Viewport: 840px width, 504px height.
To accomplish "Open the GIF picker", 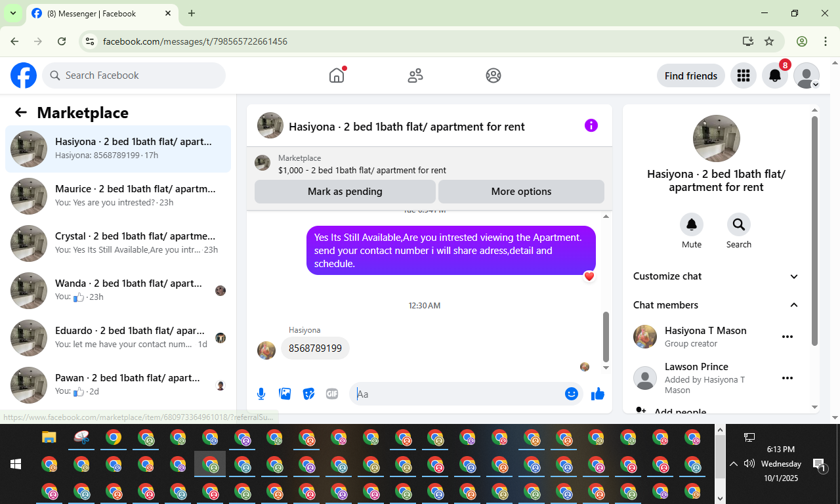I will 332,394.
